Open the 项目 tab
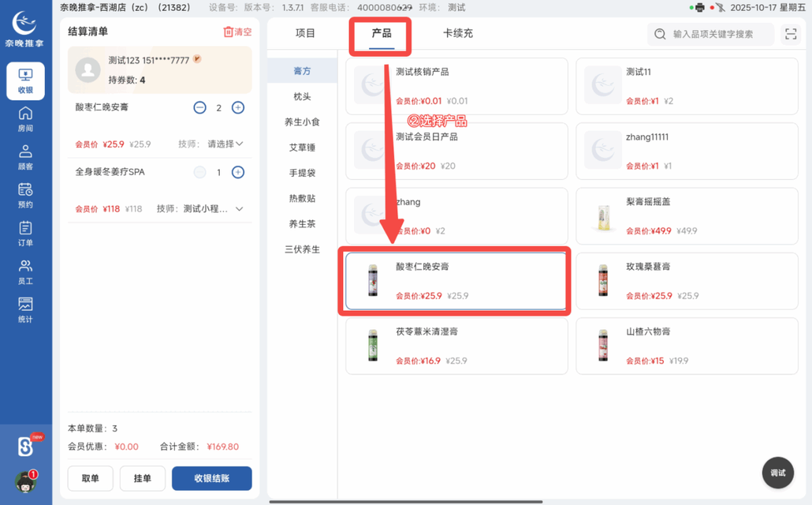The height and width of the screenshot is (505, 812). click(x=306, y=34)
